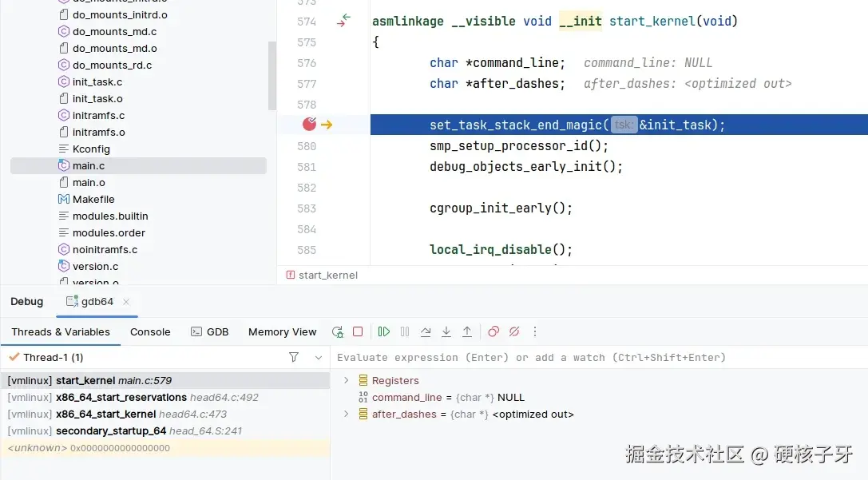Click the Registers icon in variables
The image size is (868, 480).
(x=363, y=380)
